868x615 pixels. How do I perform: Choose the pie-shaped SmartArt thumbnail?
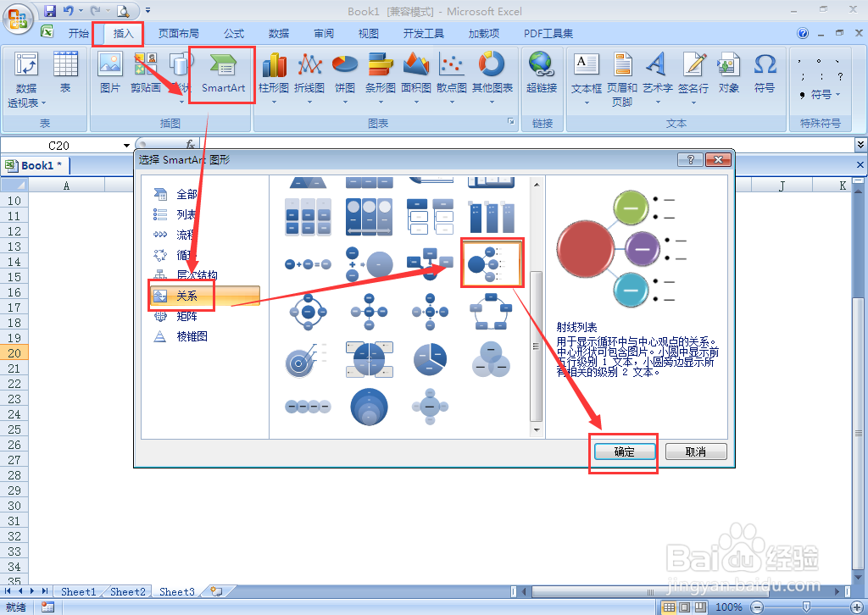point(430,359)
